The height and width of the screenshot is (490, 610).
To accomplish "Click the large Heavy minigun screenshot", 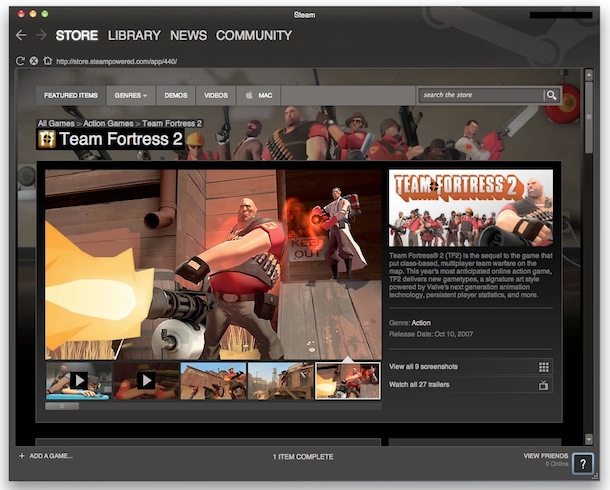I will click(213, 264).
